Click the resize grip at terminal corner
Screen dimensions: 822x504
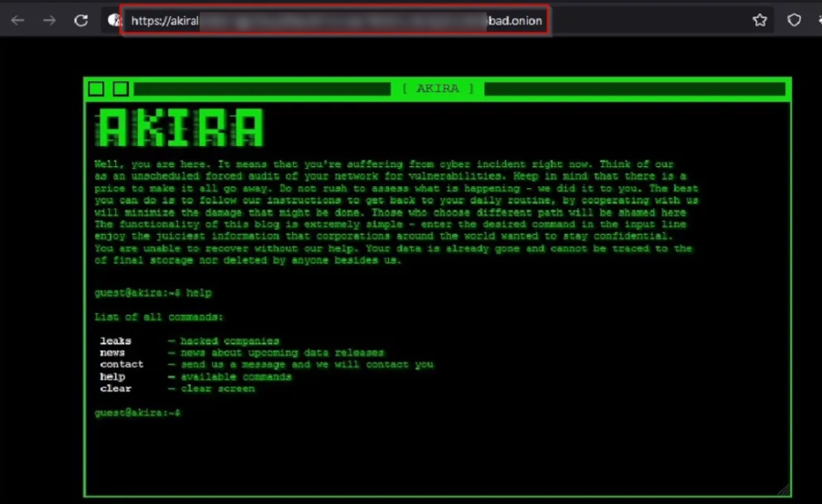tap(783, 488)
